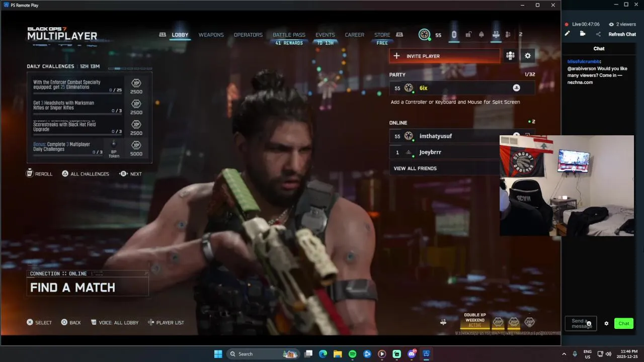Select the Invite Player button

445,56
